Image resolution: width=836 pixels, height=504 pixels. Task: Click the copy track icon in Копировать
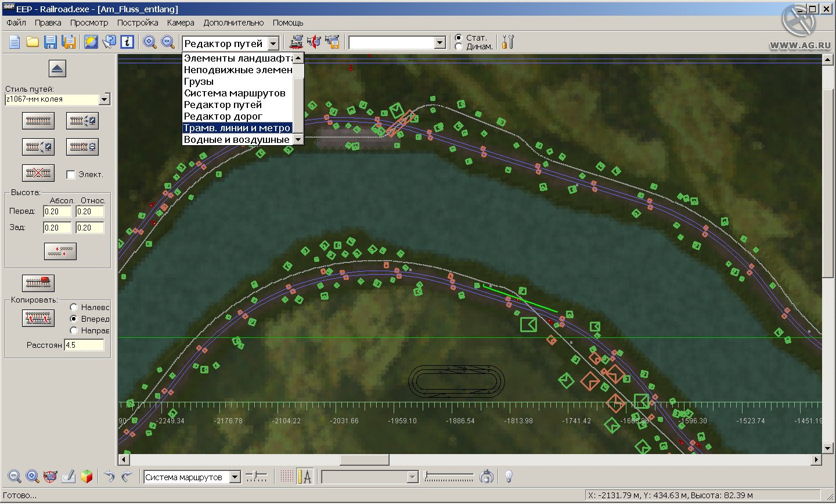[x=38, y=318]
